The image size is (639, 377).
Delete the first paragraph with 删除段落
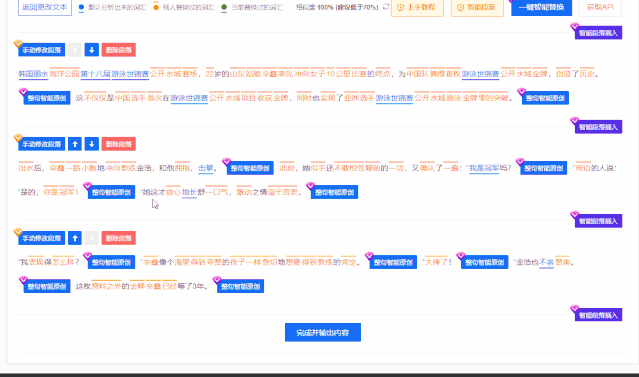click(x=119, y=50)
